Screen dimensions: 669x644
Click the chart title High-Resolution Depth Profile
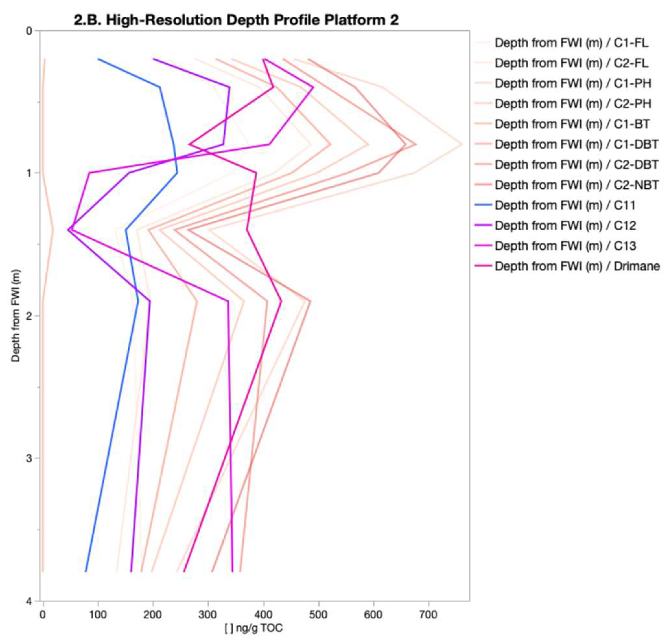point(236,20)
